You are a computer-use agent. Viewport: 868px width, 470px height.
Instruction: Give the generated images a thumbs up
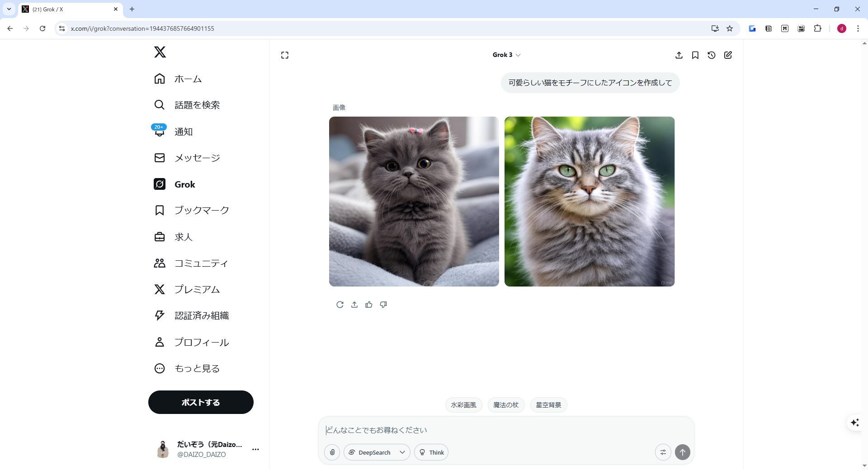369,304
